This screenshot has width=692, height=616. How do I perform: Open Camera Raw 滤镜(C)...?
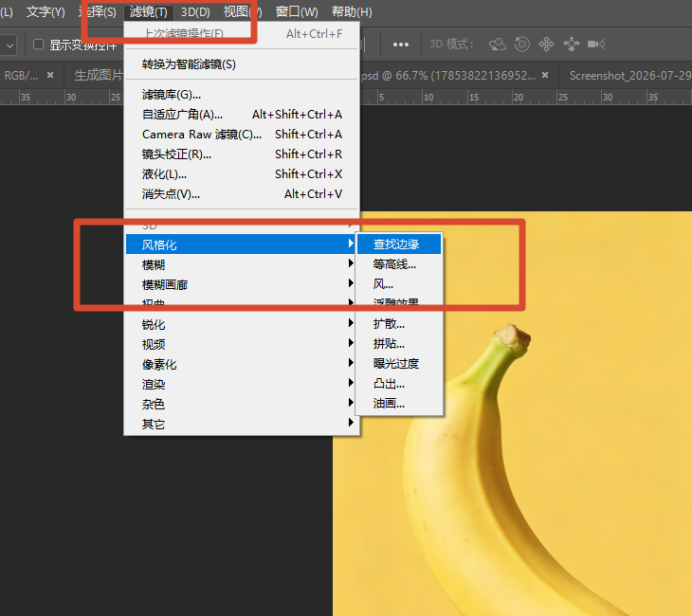[x=242, y=135]
